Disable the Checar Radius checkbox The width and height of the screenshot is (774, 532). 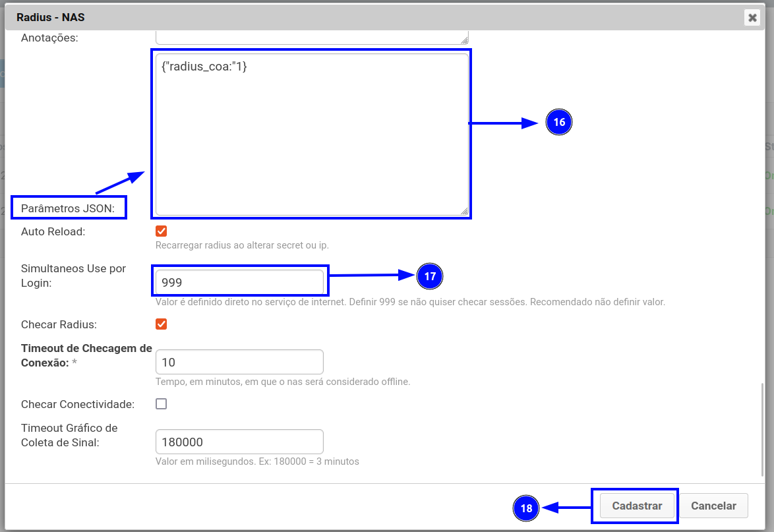[x=161, y=324]
